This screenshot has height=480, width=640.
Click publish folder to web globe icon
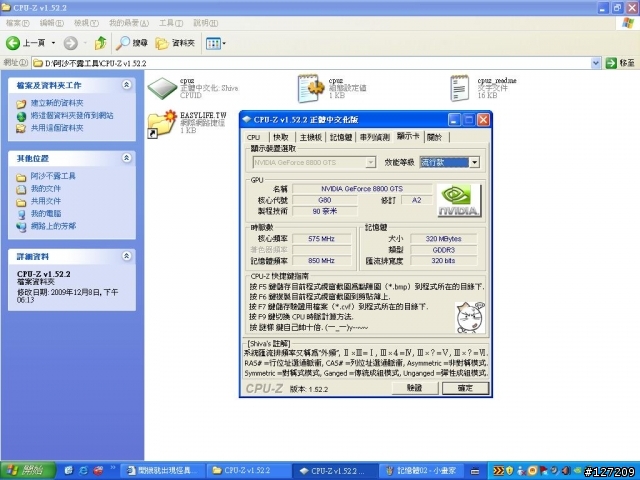[21, 116]
